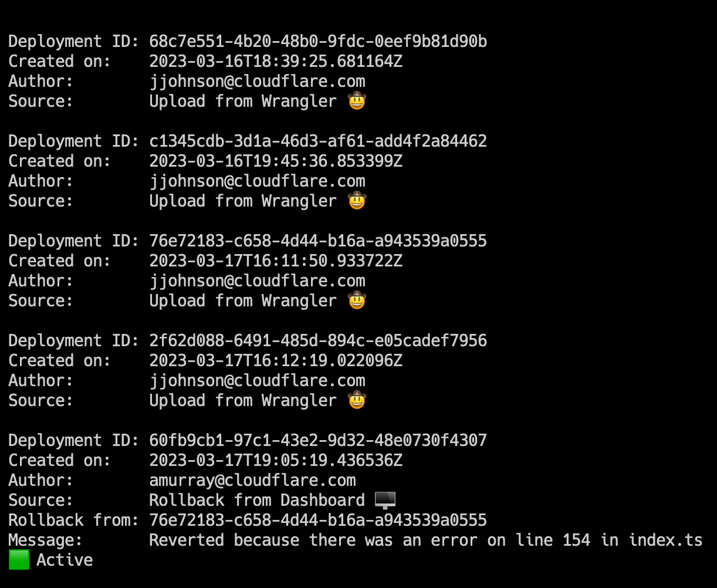
Task: Click the cowboy emoji in the 76e72183 deployment
Action: click(357, 300)
